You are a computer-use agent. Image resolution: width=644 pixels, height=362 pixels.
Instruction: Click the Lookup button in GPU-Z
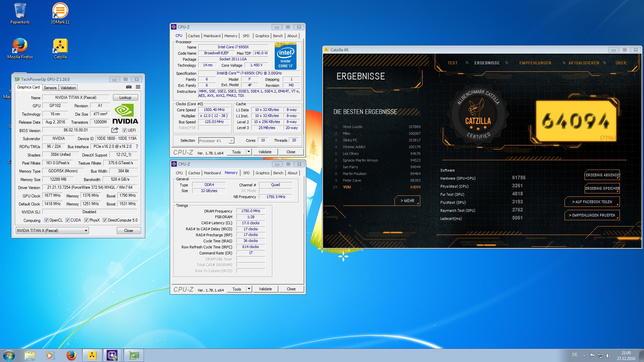(x=125, y=98)
